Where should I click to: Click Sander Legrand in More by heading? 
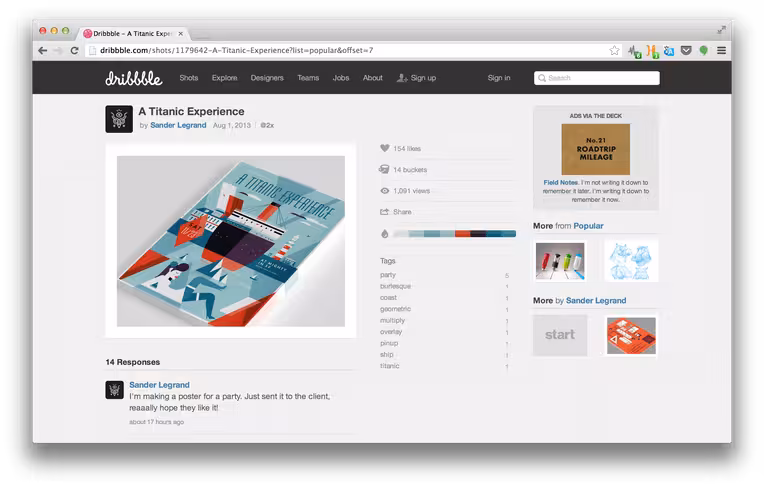point(596,300)
